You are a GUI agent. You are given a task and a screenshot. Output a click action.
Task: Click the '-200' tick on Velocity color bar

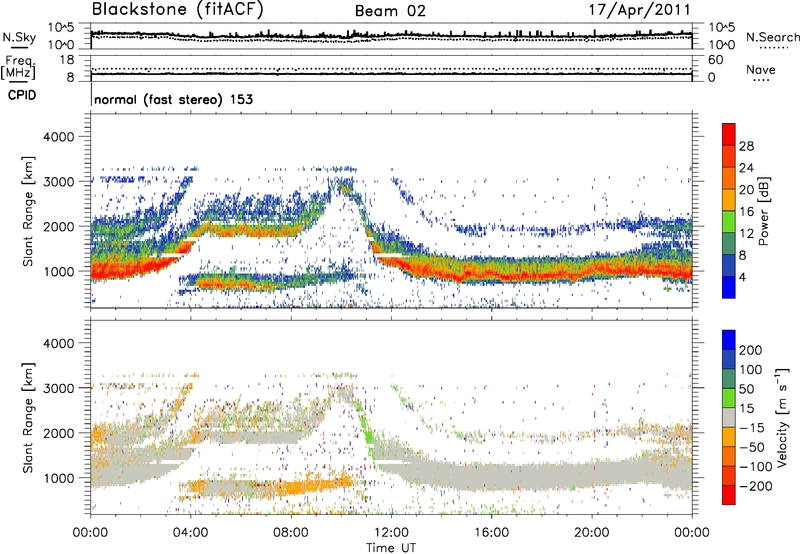(x=756, y=486)
